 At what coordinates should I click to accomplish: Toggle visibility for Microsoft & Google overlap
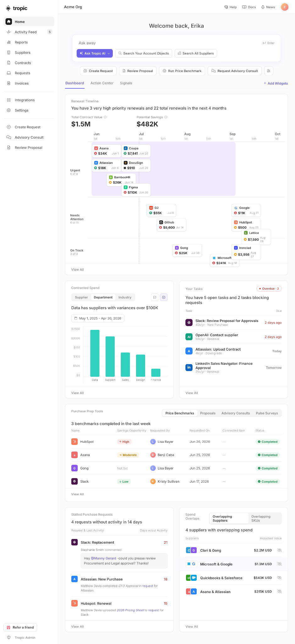(279, 564)
